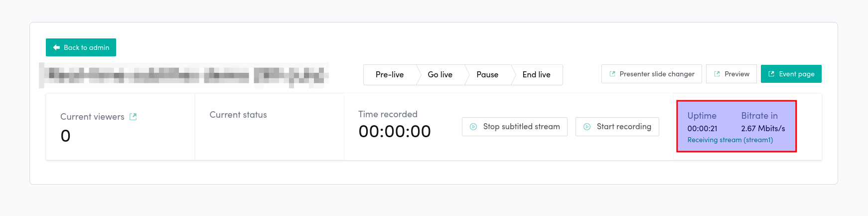The width and height of the screenshot is (868, 216).
Task: Select the Go live step
Action: 440,75
